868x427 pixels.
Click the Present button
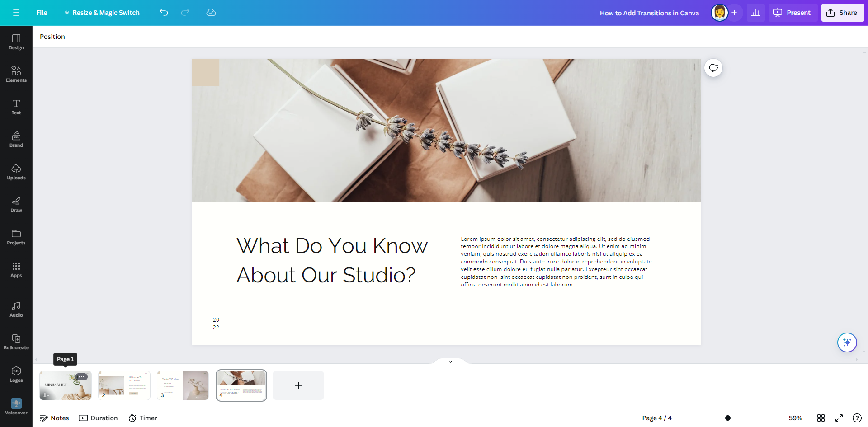793,13
